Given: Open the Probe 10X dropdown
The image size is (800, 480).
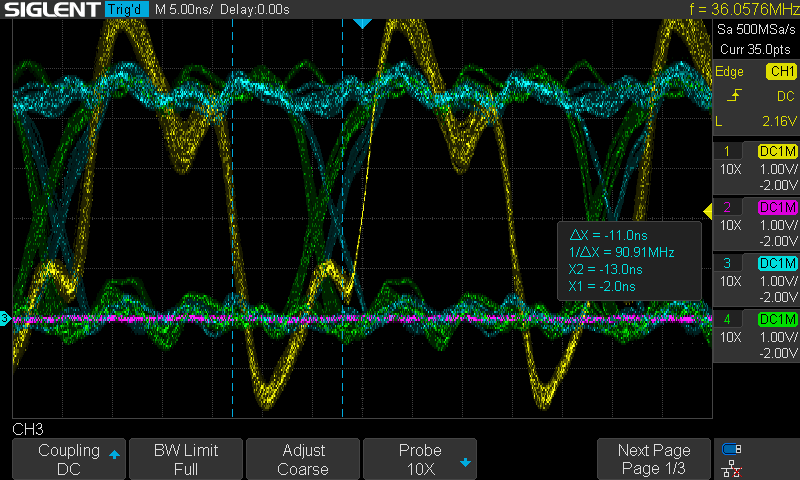Looking at the screenshot, I should tap(420, 460).
